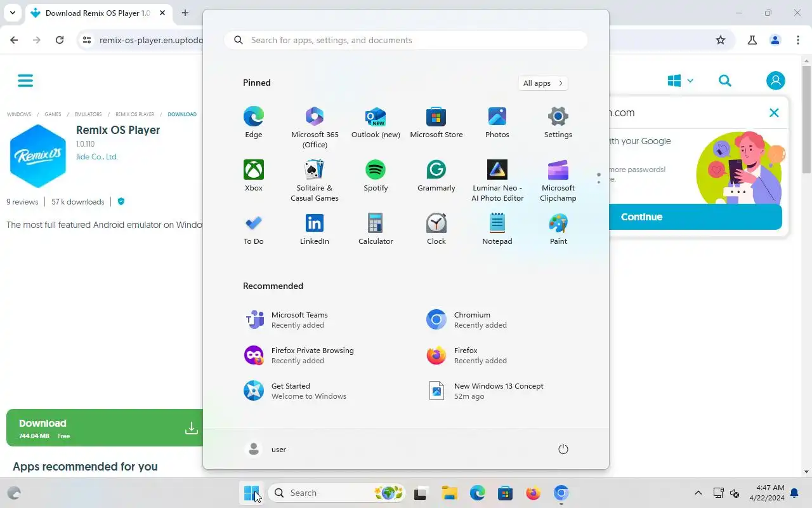The width and height of the screenshot is (812, 508).
Task: Launch Photos app from Pinned
Action: (x=497, y=122)
